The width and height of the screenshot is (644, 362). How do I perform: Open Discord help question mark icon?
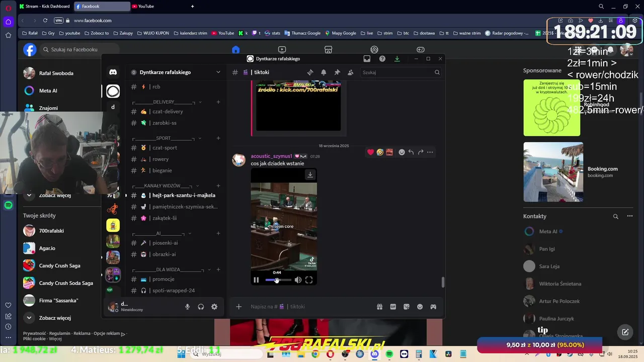382,59
